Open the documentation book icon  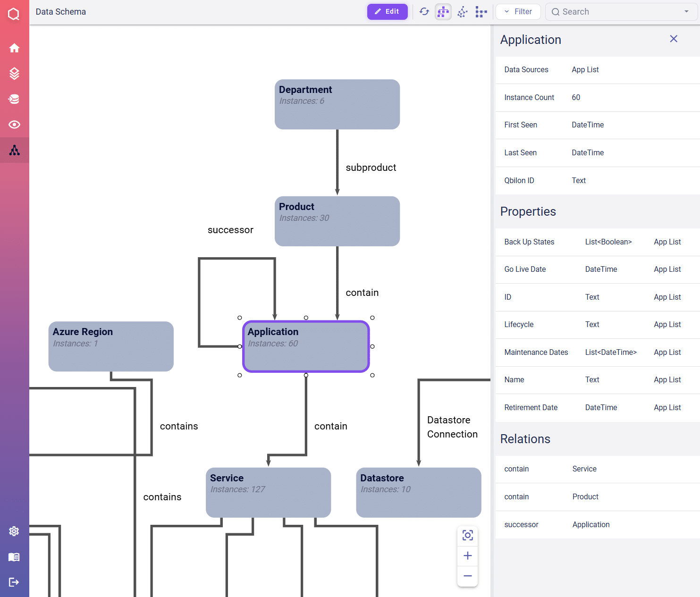pos(14,557)
